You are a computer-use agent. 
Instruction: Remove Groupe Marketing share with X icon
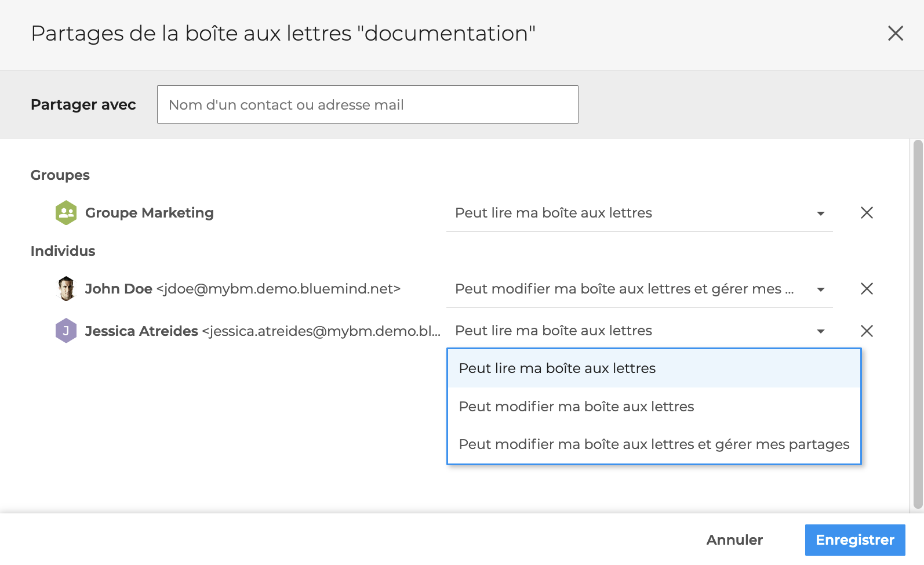(x=867, y=213)
